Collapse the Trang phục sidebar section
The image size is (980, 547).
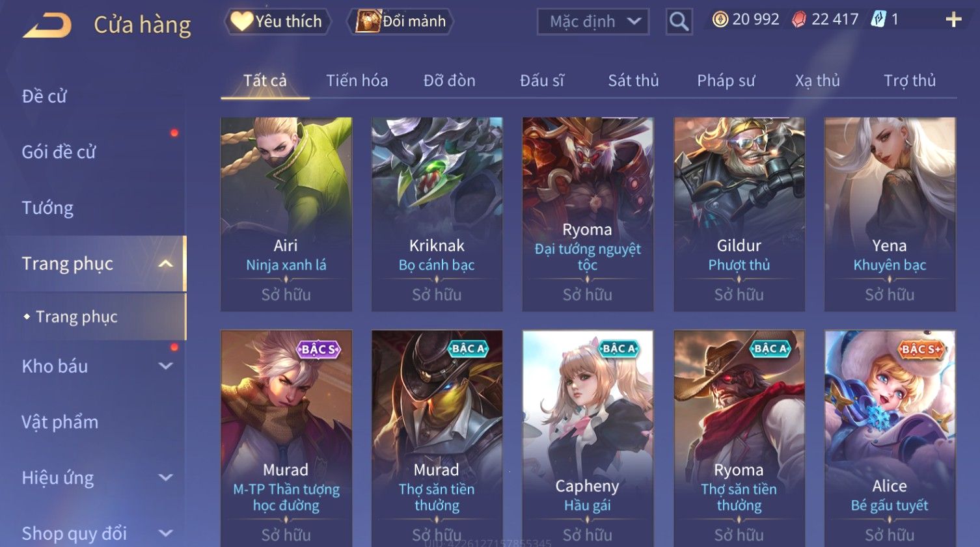pyautogui.click(x=166, y=263)
